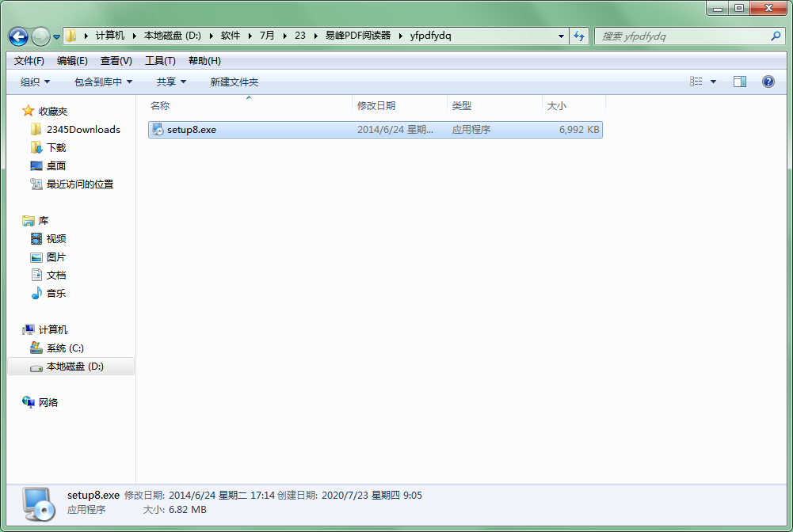Click the folder icon in address bar
This screenshot has height=532, width=793.
click(71, 36)
